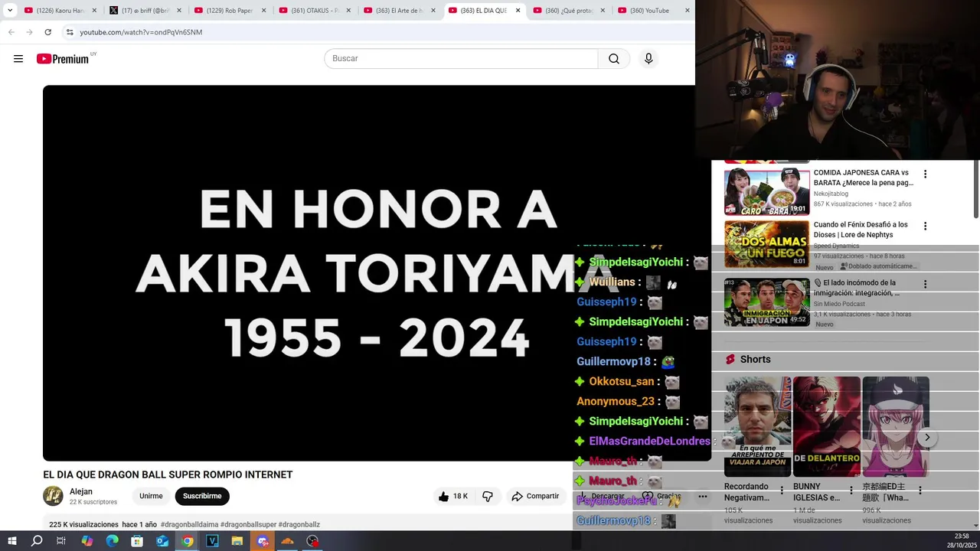Open Outlook from taskbar
The width and height of the screenshot is (980, 551).
click(162, 541)
